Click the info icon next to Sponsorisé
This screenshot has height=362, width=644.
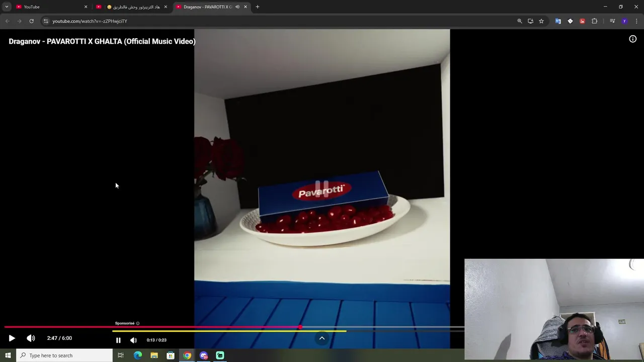tap(138, 323)
